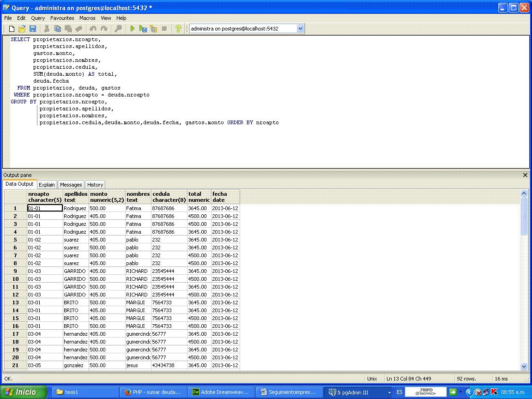The height and width of the screenshot is (399, 532).
Task: Click the New query window icon
Action: [12, 29]
